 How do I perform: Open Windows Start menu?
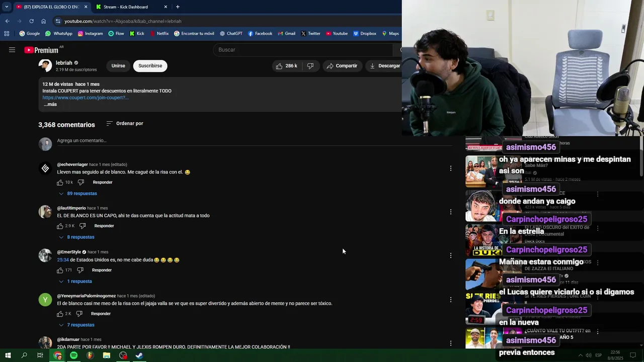8,355
